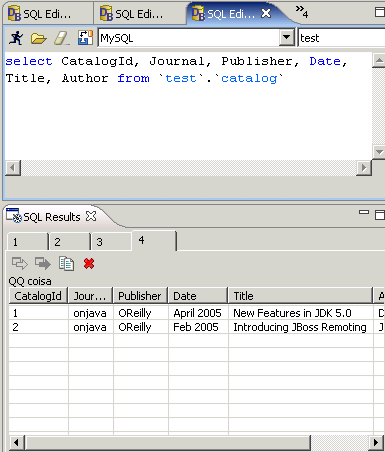Click the April 2005 date cell
The image size is (385, 452).
(198, 313)
